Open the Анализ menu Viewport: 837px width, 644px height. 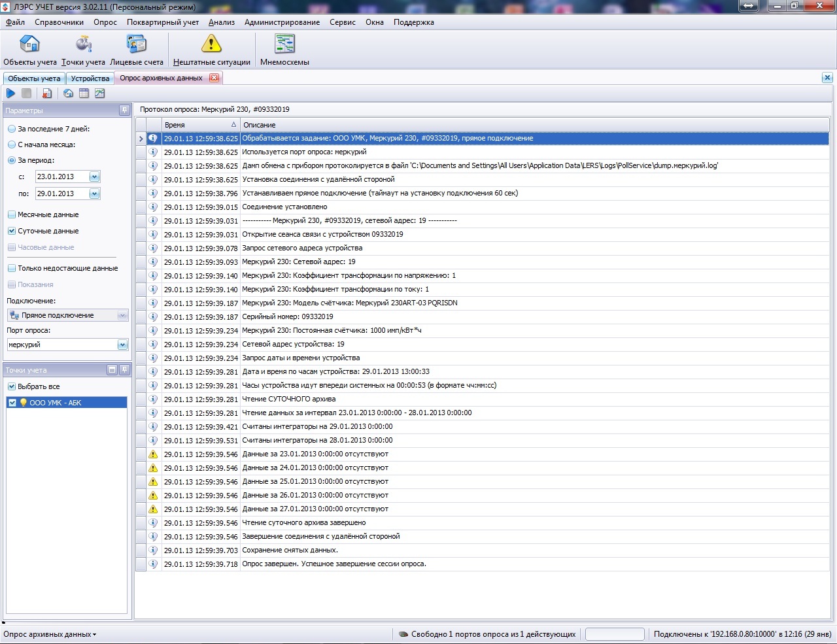(222, 22)
